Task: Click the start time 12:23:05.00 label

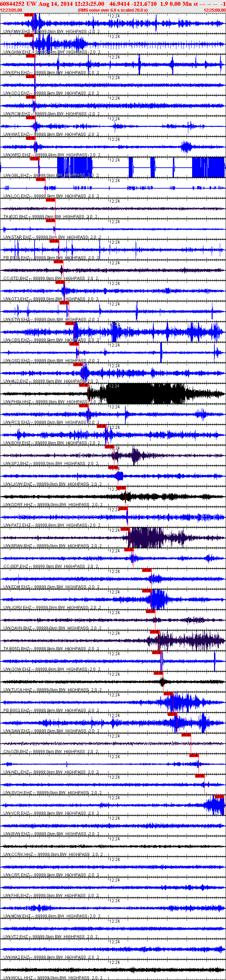Action: tap(11, 10)
